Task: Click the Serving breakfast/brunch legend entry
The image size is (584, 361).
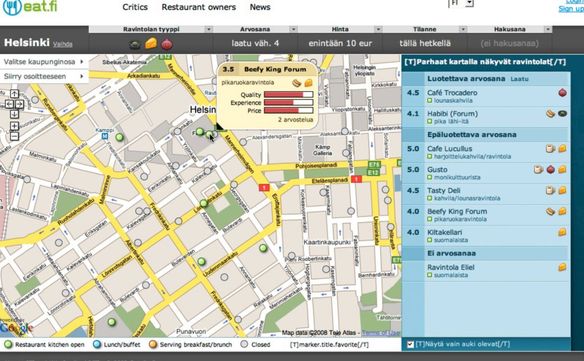Action: pos(191,345)
